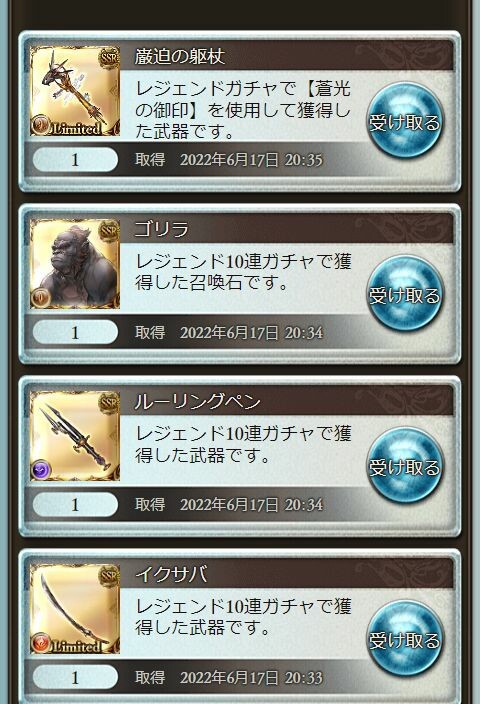480x704 pixels.
Task: Claim イクサバ with its 受け取る button
Action: [405, 639]
